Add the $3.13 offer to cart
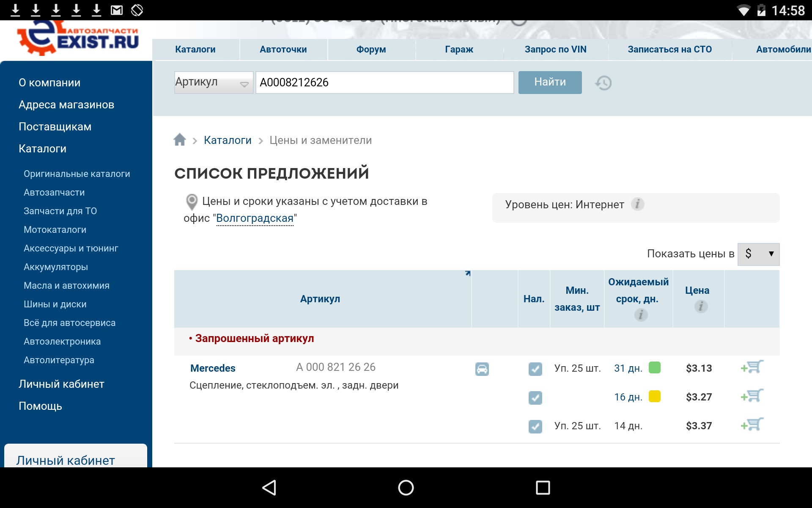Image resolution: width=812 pixels, height=508 pixels. (752, 367)
